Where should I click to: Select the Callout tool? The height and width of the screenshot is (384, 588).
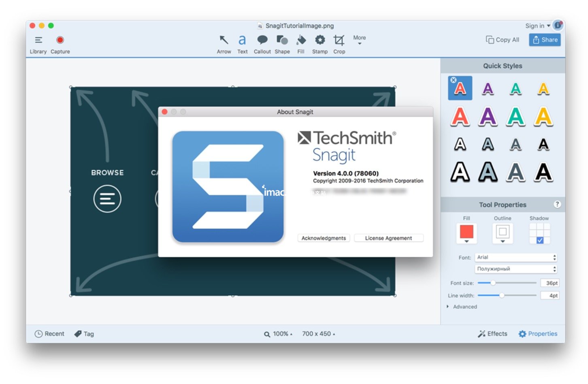[x=262, y=45]
